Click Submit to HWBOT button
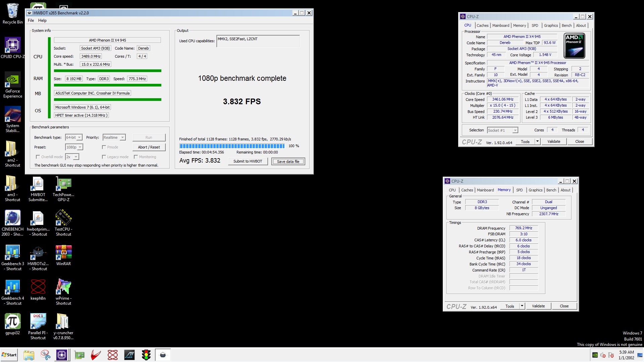 click(x=248, y=161)
